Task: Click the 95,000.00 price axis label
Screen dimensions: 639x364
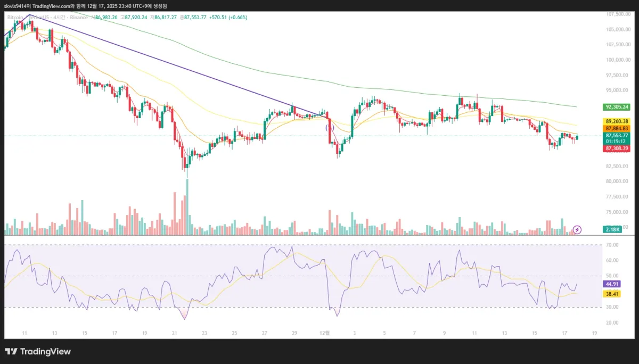Action: tap(618, 90)
